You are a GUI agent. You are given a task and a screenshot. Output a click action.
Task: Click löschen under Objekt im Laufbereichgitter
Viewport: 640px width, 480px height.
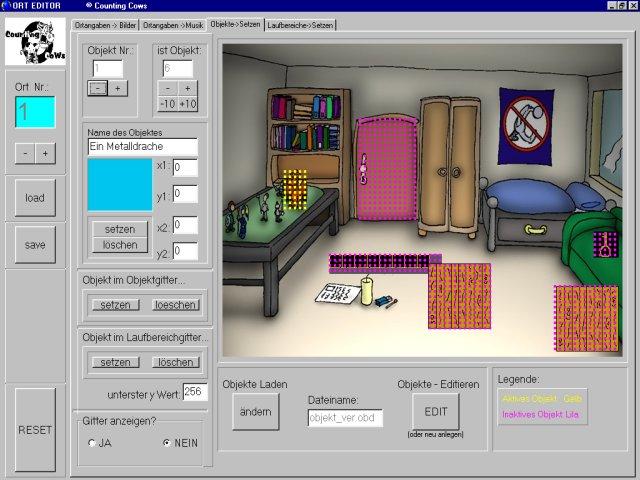click(x=176, y=362)
